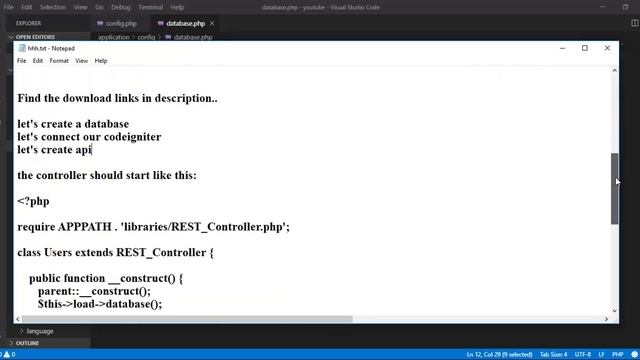Close the database.php editor tab

212,24
